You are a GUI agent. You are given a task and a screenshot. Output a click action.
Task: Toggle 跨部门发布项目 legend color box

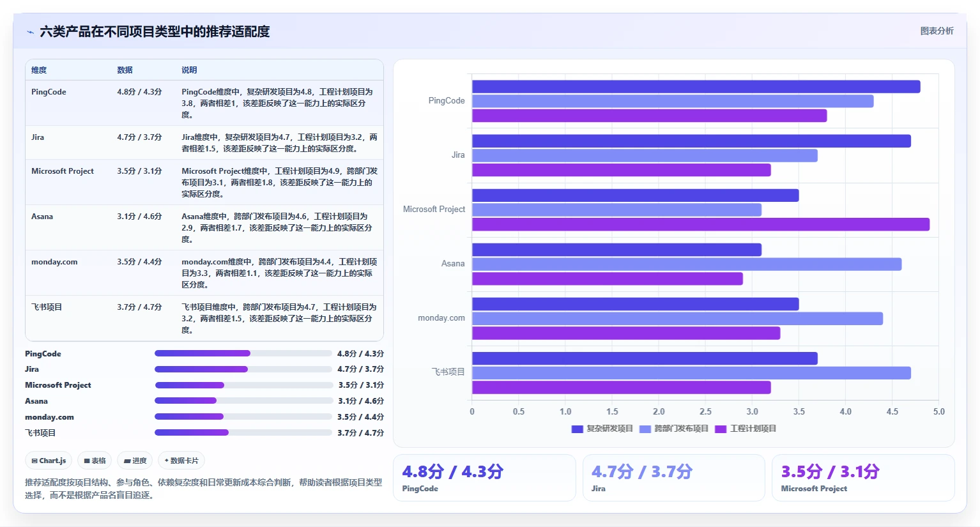[645, 429]
